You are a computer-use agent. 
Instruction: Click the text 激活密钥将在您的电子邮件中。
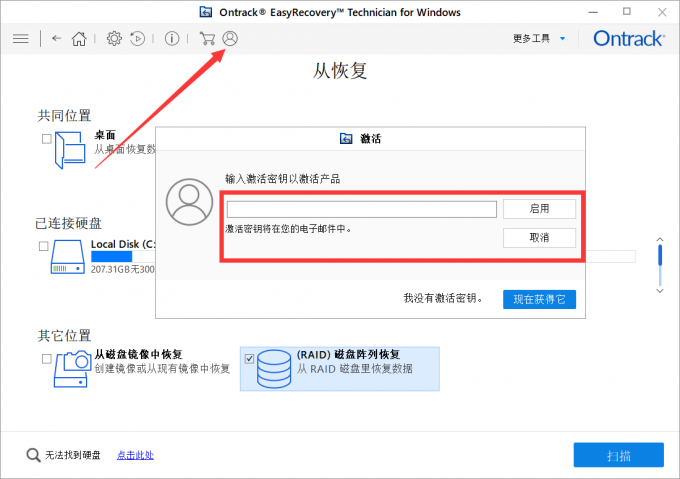(288, 228)
